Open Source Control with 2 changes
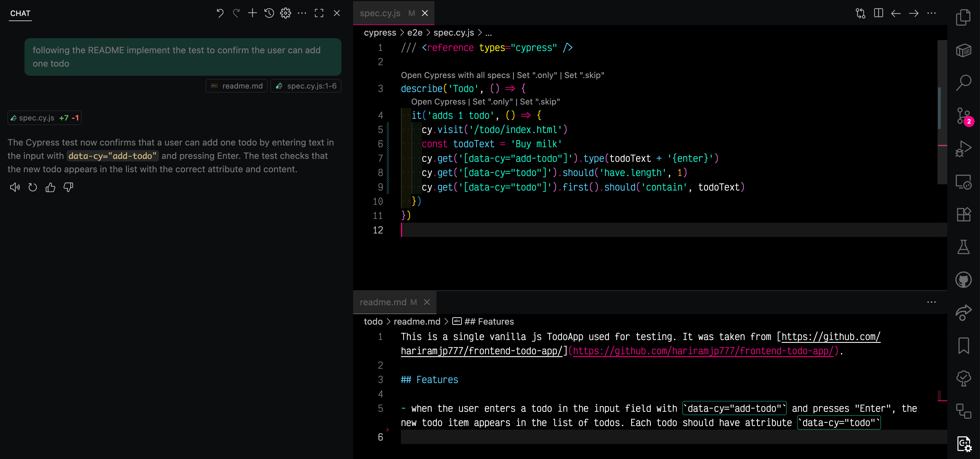The width and height of the screenshot is (980, 459). [x=963, y=116]
